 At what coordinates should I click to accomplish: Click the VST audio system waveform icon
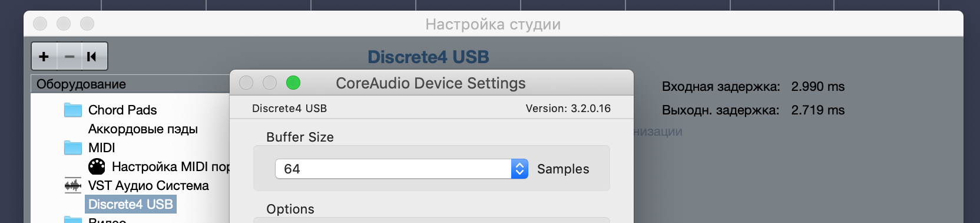[73, 185]
